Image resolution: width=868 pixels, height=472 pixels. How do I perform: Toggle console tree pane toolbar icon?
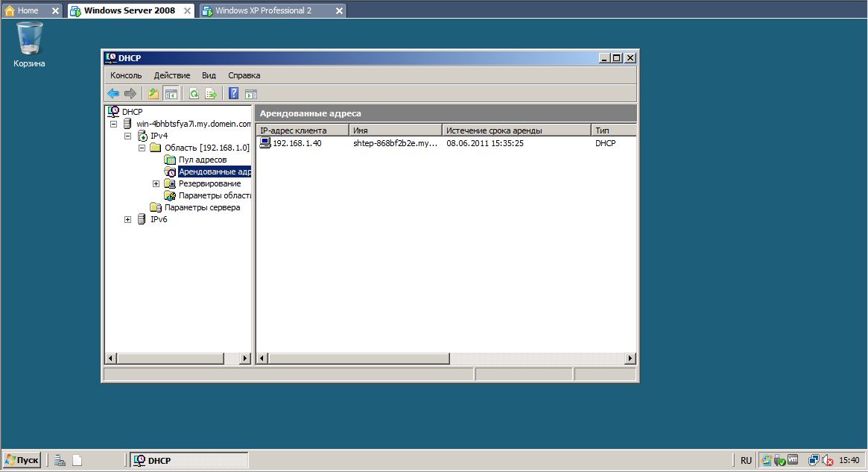click(171, 94)
